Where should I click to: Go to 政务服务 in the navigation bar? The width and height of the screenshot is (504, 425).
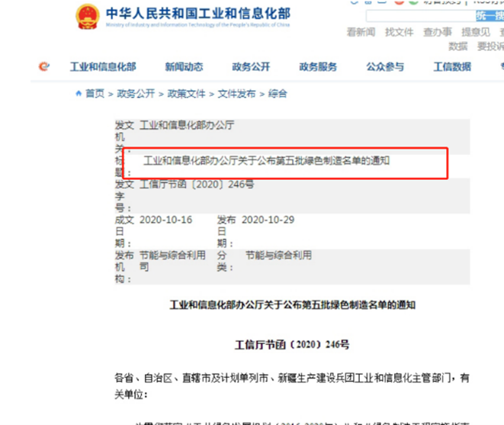(318, 67)
